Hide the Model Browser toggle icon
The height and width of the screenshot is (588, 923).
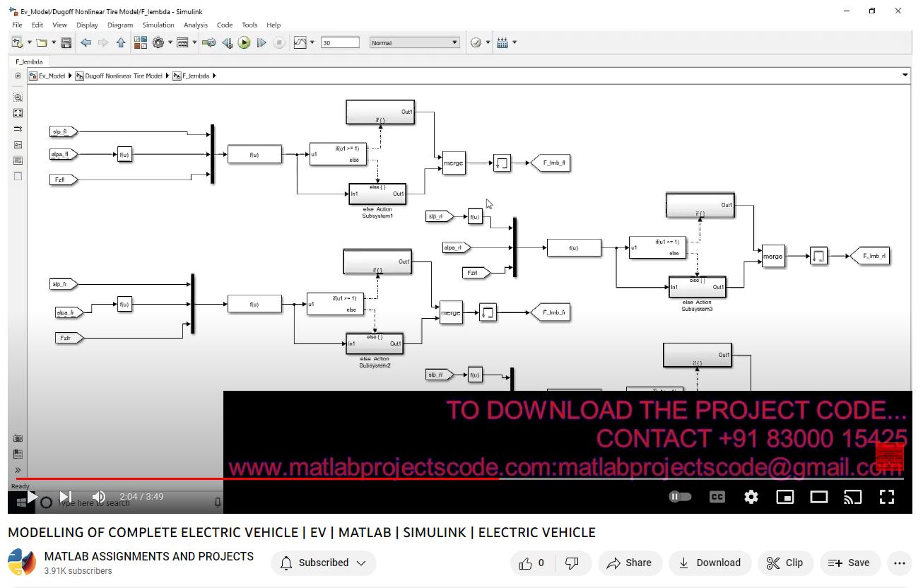[x=18, y=76]
